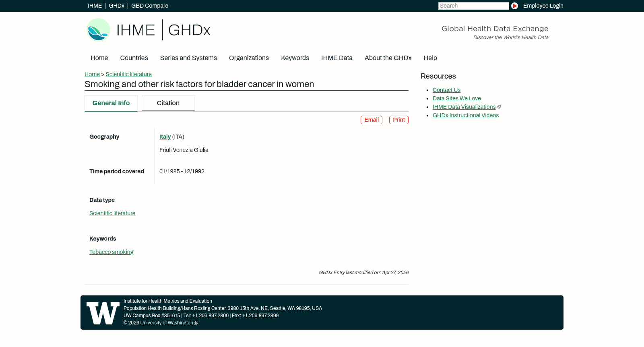Open Organizations menu item
This screenshot has height=347, width=644.
[x=249, y=58]
